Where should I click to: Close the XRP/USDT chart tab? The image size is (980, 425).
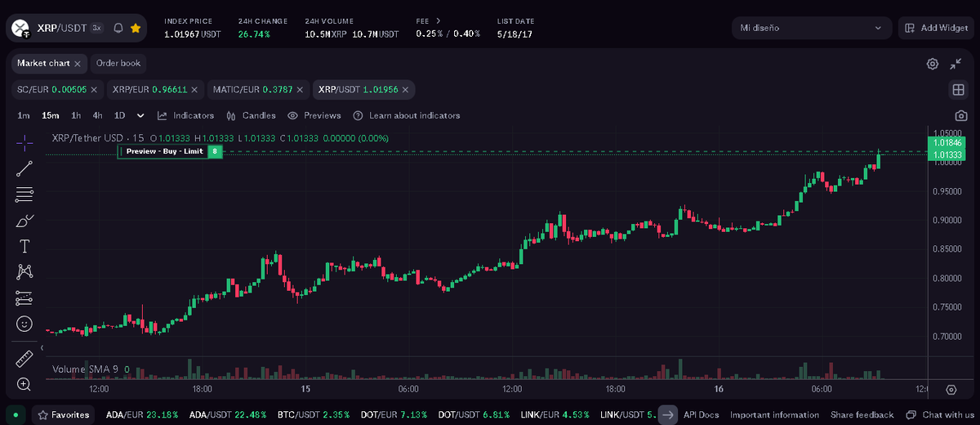[x=406, y=89]
